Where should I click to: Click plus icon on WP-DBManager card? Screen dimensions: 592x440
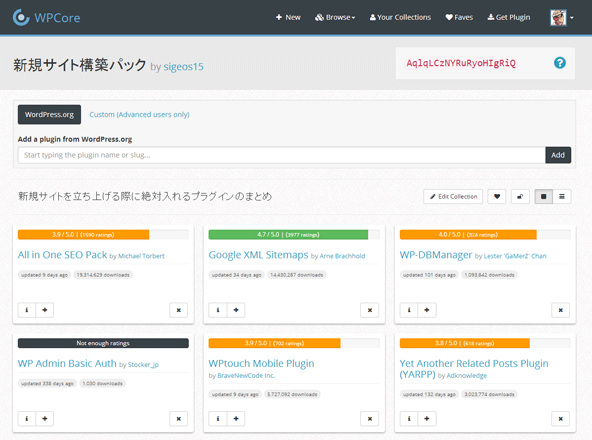[427, 310]
